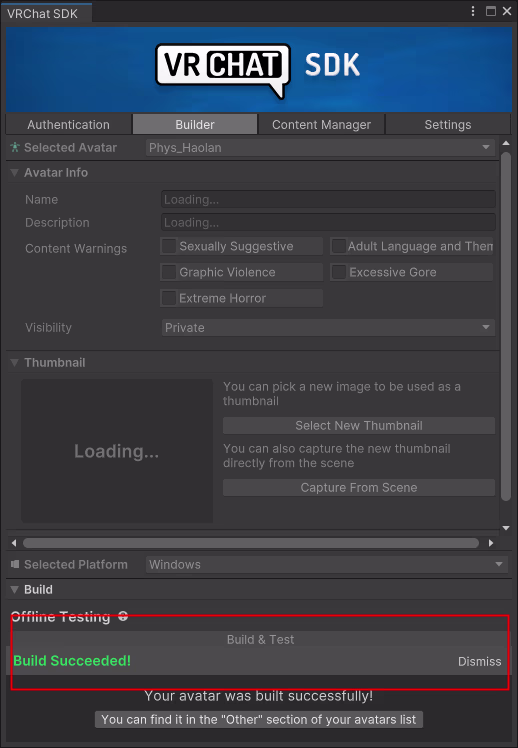Screen dimensions: 518x748
Task: Click the Build & Test button
Action: [x=260, y=639]
